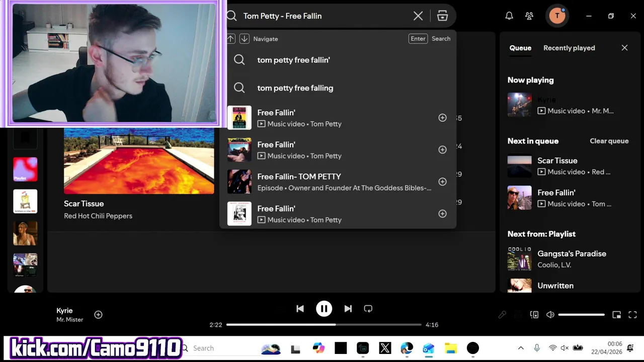Open the Scar Tissue album card
This screenshot has height=362, width=644.
point(139,161)
